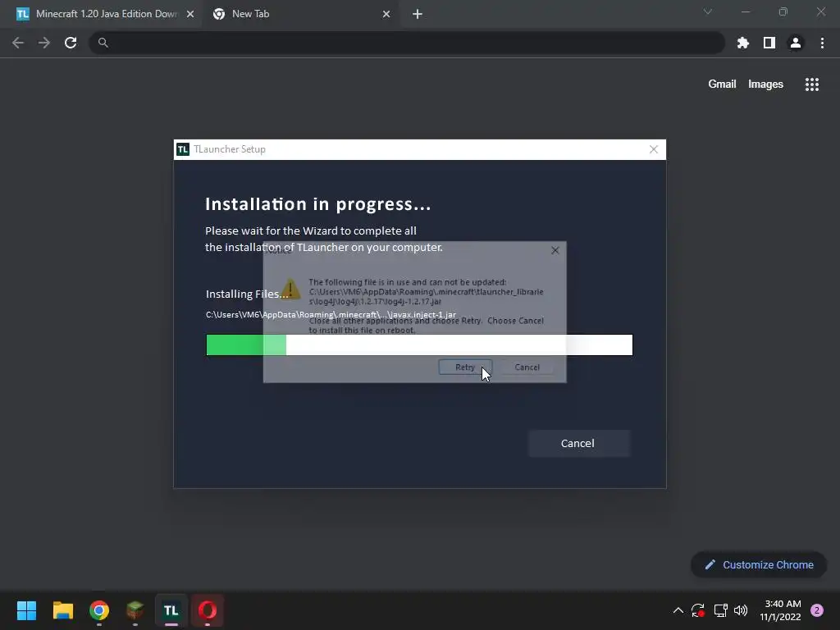Viewport: 840px width, 630px height.
Task: Open Opera browser from taskbar
Action: click(x=208, y=610)
